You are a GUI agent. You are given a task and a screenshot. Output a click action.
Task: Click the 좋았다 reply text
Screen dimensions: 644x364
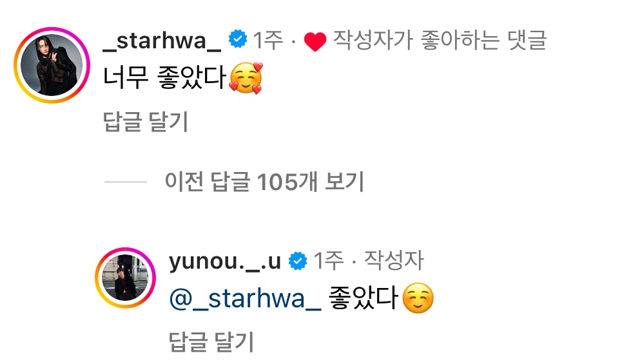(363, 298)
